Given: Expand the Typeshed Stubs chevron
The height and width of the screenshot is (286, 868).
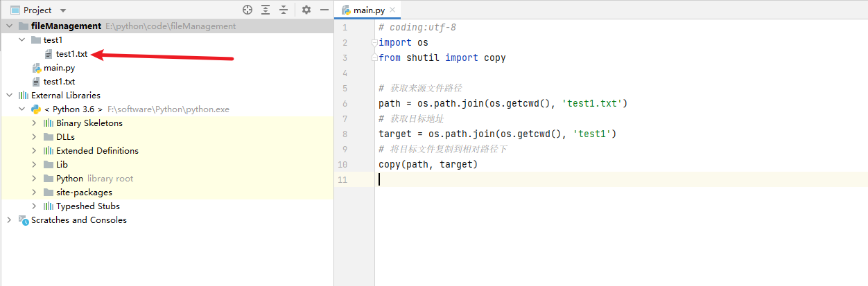Looking at the screenshot, I should tap(34, 206).
